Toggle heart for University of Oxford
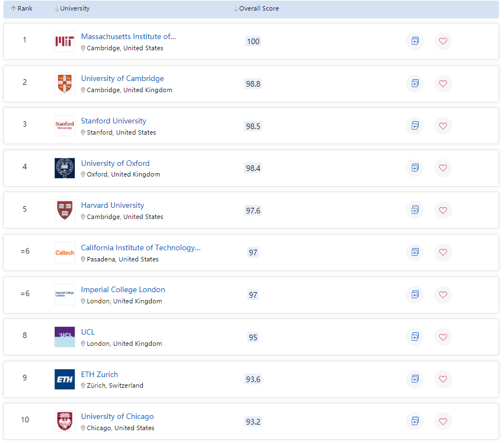This screenshot has width=504, height=443. click(443, 168)
